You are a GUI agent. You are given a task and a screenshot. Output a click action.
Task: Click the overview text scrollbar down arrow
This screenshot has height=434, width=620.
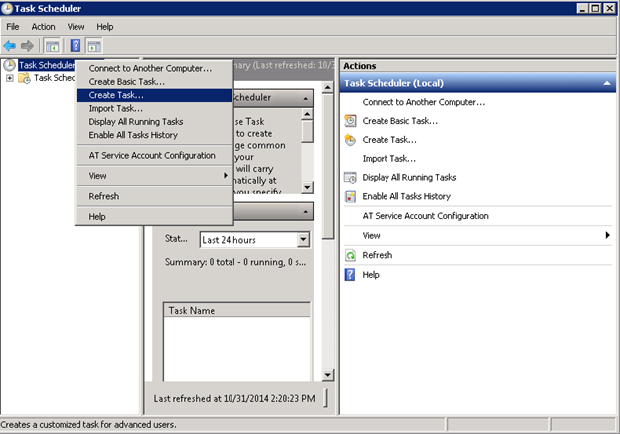click(x=307, y=187)
